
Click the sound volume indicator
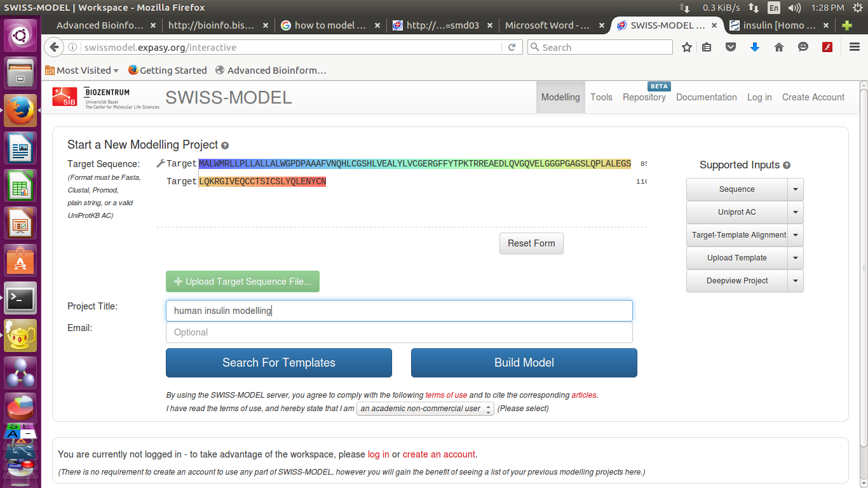(x=794, y=8)
